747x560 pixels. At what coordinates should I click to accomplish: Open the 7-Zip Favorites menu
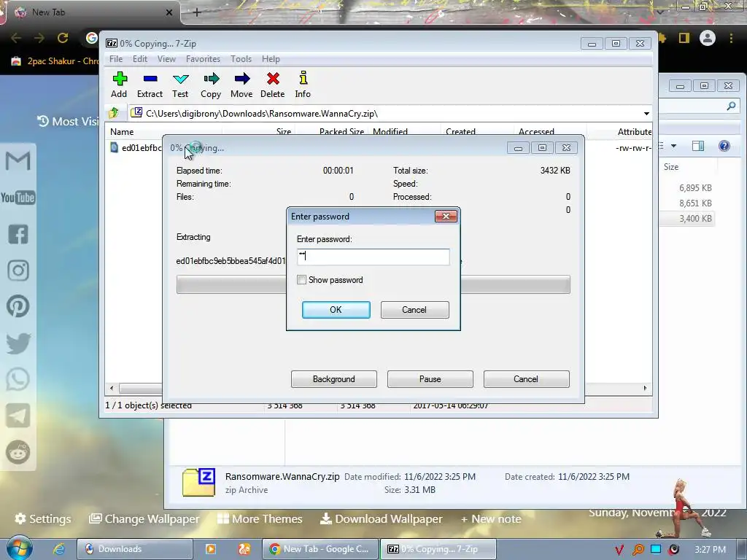204,59
